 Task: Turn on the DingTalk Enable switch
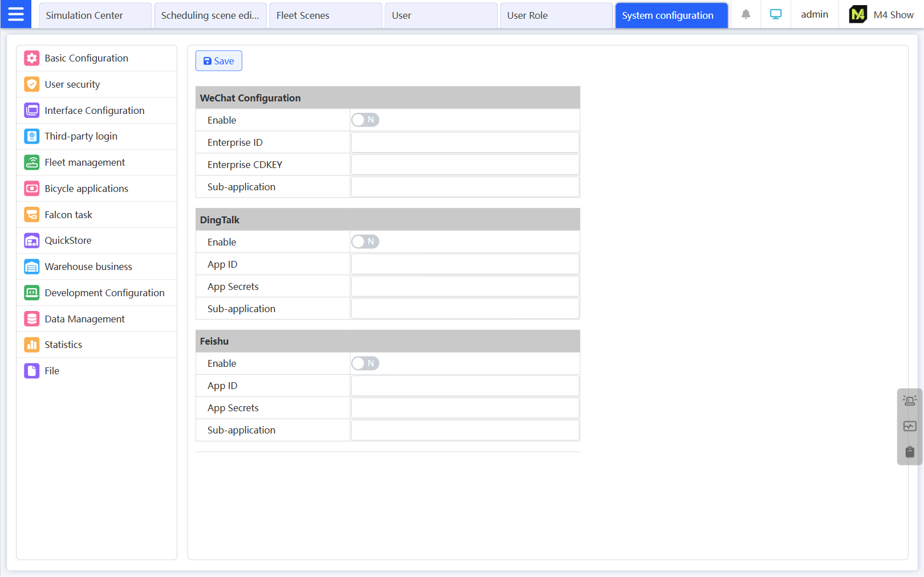tap(365, 242)
